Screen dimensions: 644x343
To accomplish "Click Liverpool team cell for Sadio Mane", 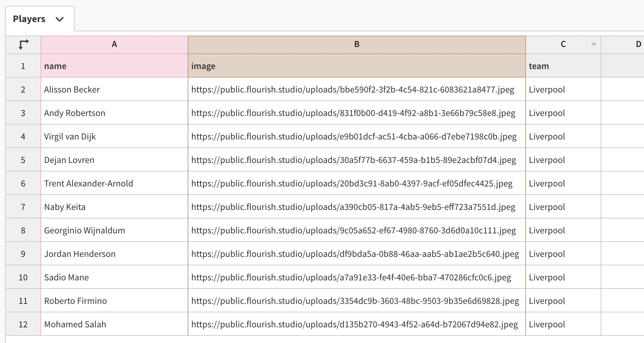I will (563, 277).
